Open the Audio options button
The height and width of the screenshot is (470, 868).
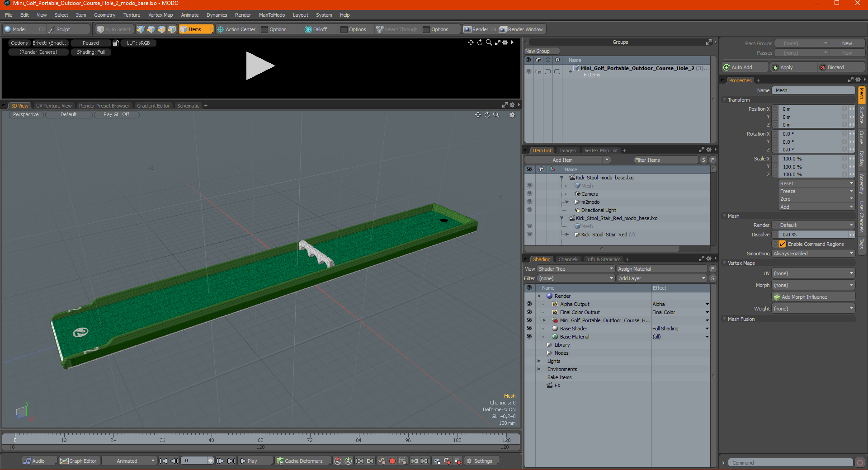pos(39,461)
